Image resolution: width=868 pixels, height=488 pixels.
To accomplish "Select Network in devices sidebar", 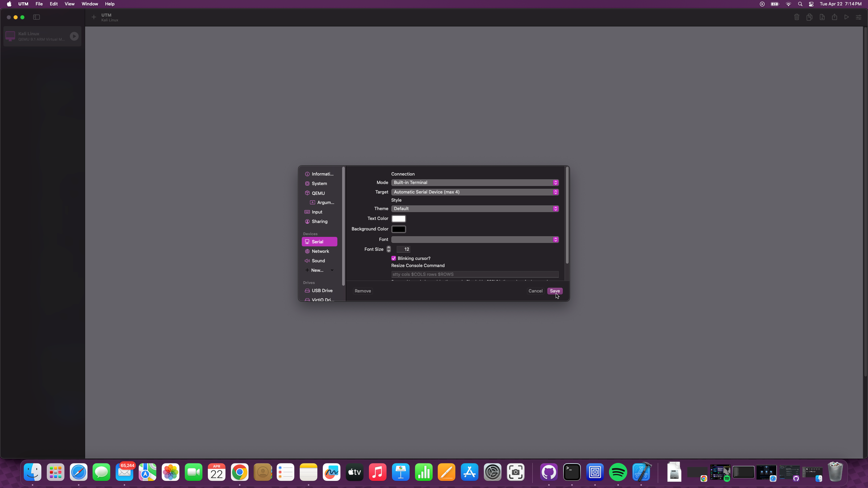I will [x=320, y=251].
